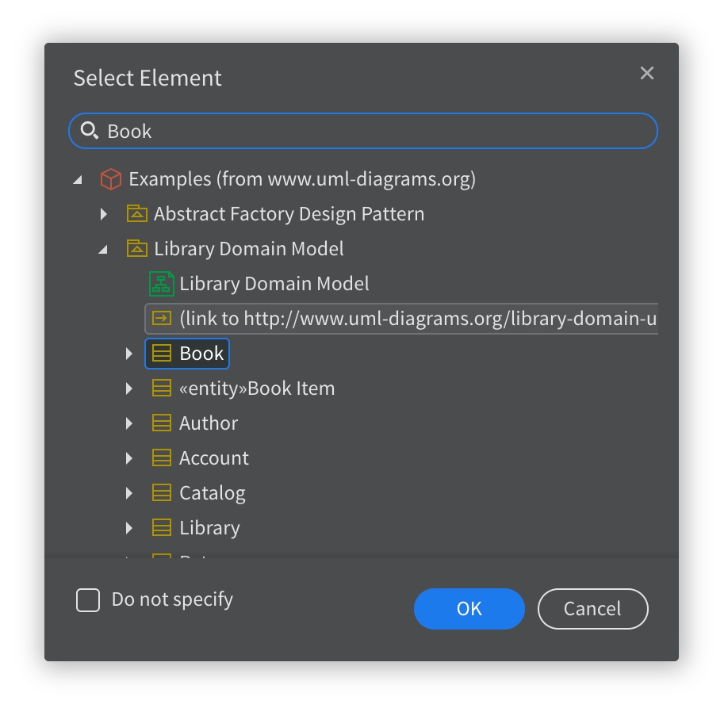Click the Author class icon
Screen dimensions: 728x712
162,423
